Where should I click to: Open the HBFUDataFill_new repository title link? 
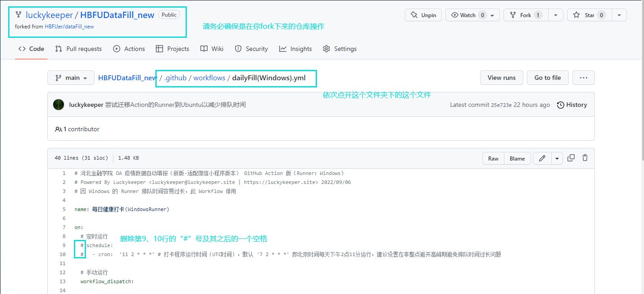pyautogui.click(x=117, y=15)
